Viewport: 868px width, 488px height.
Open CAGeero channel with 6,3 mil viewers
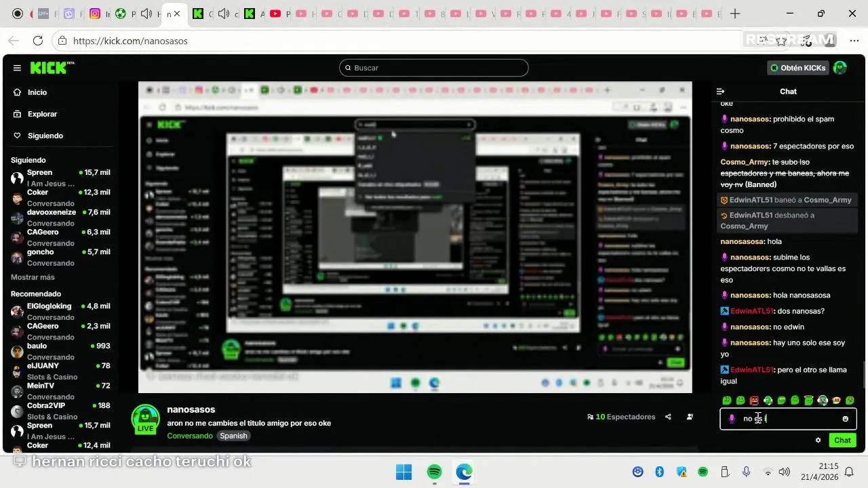(60, 237)
